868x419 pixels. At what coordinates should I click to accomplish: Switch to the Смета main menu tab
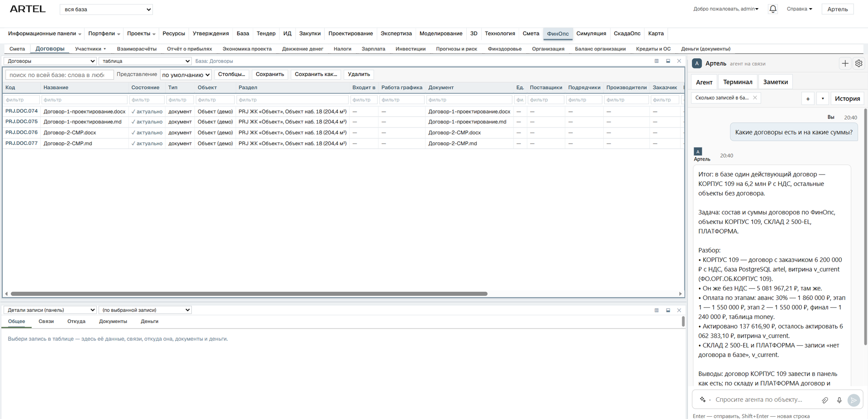coord(531,33)
